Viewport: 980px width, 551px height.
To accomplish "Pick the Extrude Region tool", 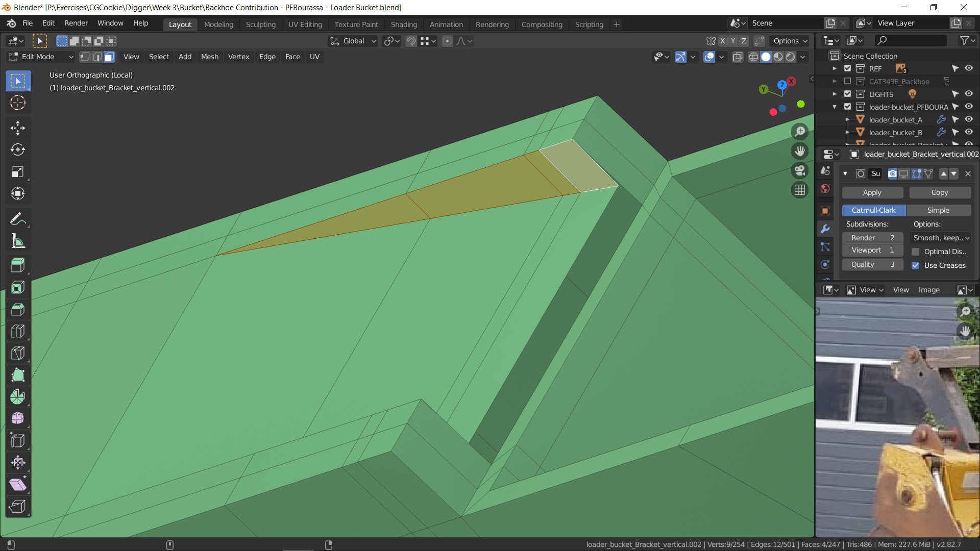I will tap(18, 265).
